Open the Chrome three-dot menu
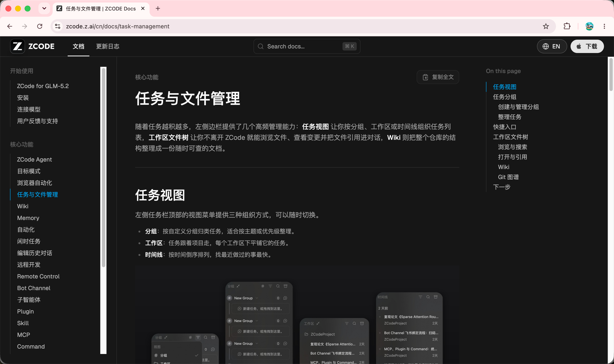 (604, 26)
